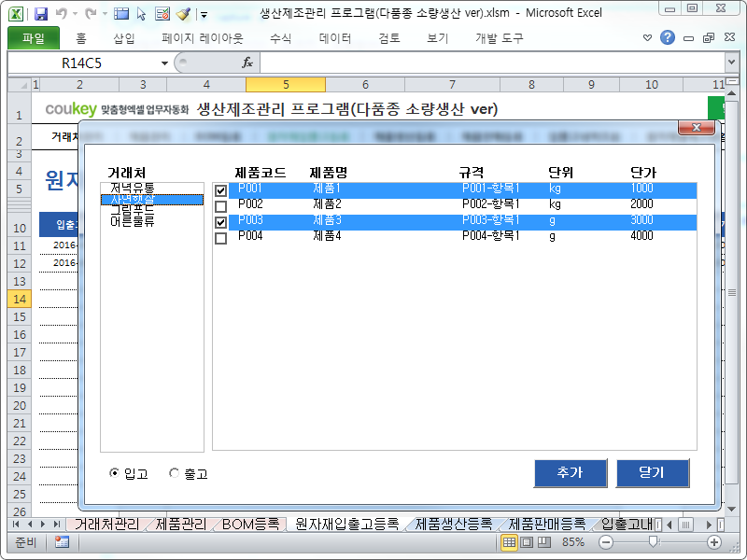Switch to the 제품판매등록 sheet tab
This screenshot has width=747, height=560.
(x=546, y=525)
